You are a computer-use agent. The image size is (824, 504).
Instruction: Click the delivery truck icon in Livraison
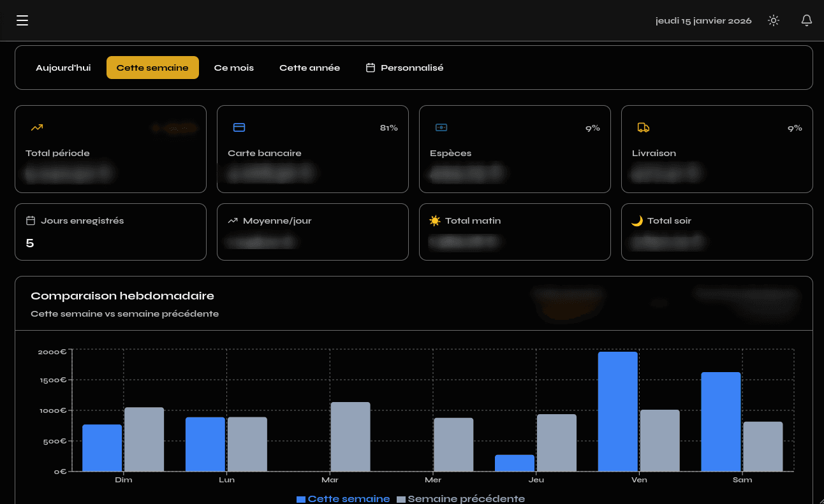click(644, 127)
